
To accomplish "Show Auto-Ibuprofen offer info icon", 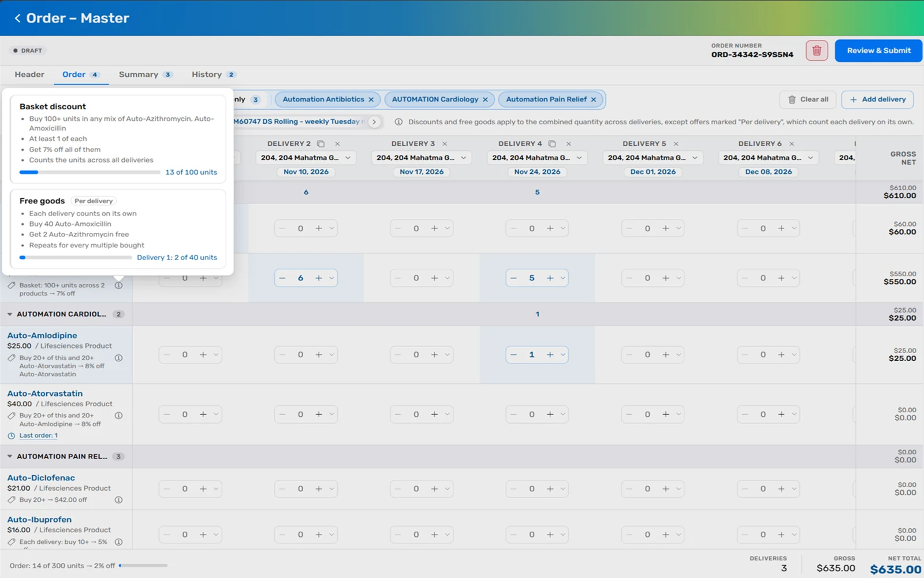I will coord(118,542).
